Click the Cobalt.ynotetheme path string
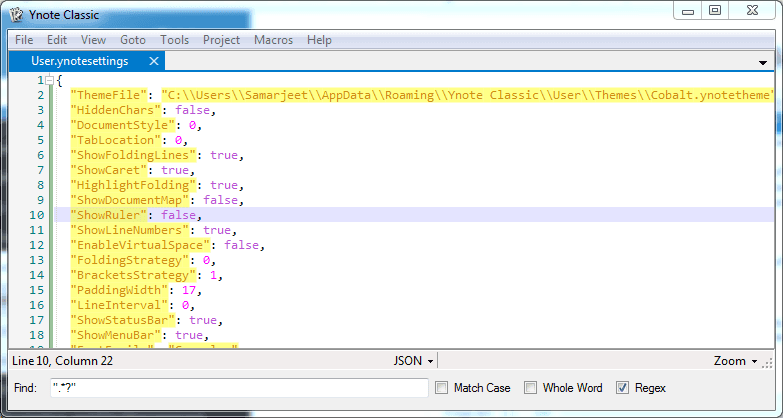783x418 pixels. (467, 95)
